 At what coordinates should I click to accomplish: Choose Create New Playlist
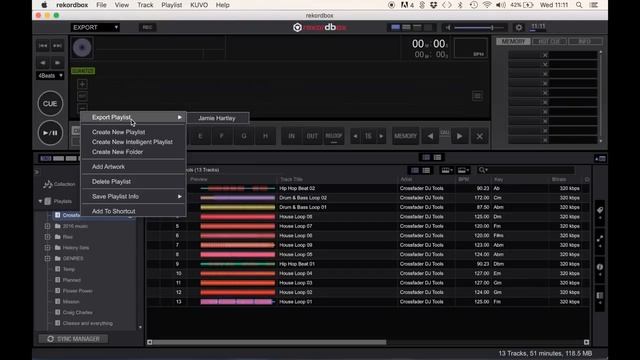pos(118,132)
